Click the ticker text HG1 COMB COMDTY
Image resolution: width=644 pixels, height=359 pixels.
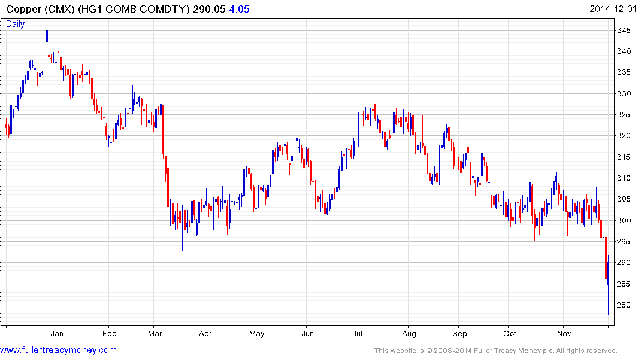[134, 9]
